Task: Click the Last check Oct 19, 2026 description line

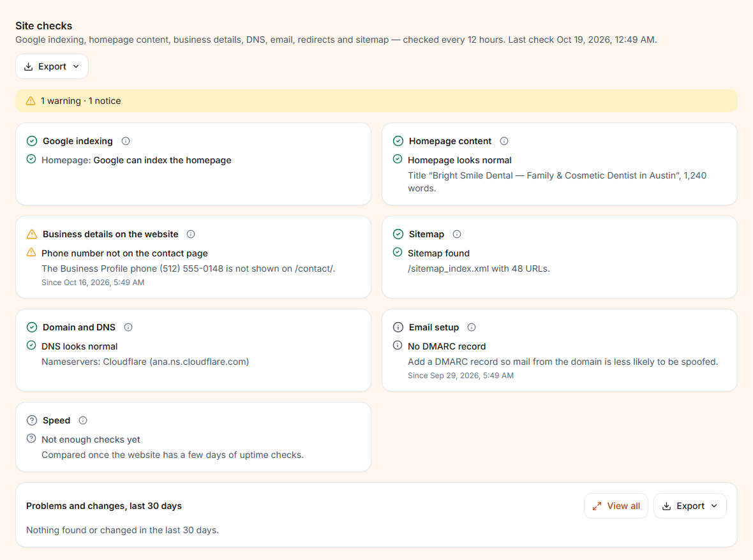Action: pyautogui.click(x=336, y=40)
